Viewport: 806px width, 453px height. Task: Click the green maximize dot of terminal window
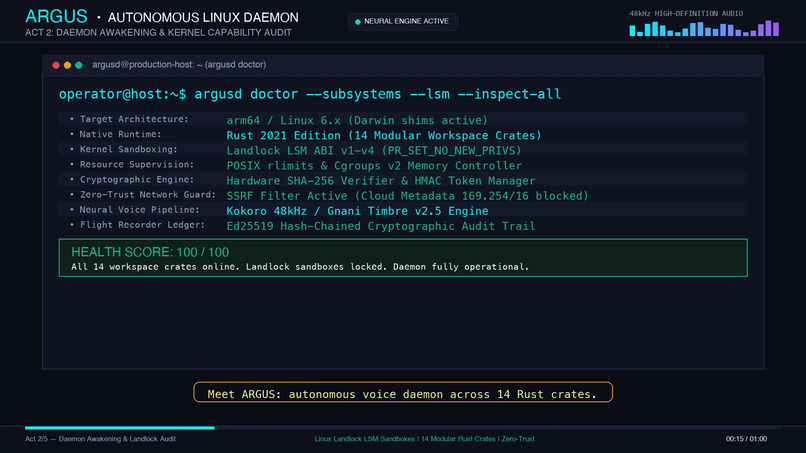click(x=79, y=65)
